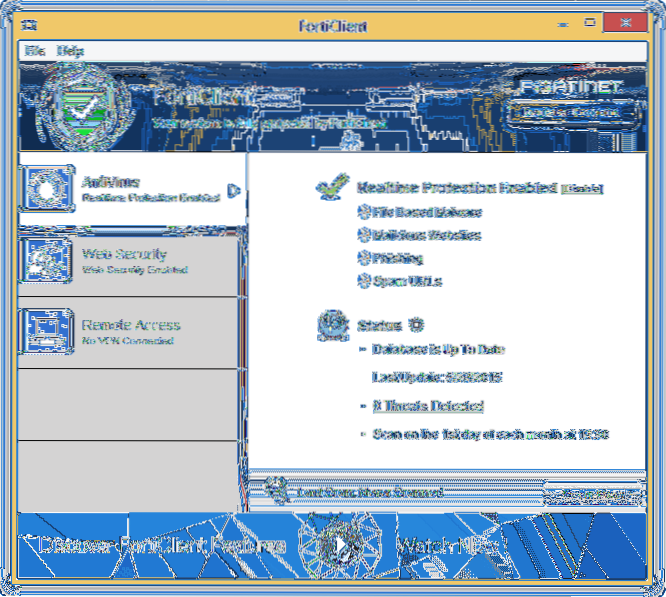The height and width of the screenshot is (597, 666).
Task: Open the File menu
Action: 35,50
